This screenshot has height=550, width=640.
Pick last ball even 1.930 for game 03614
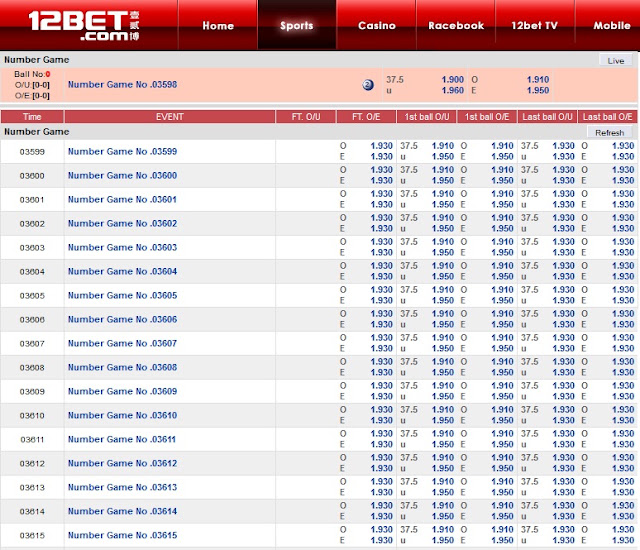(623, 516)
